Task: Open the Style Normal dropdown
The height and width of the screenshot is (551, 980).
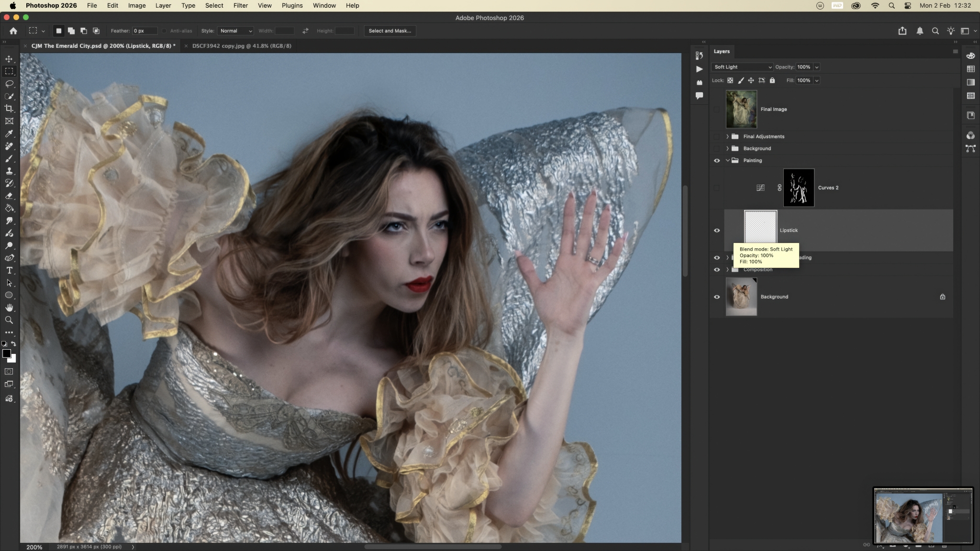Action: click(235, 31)
